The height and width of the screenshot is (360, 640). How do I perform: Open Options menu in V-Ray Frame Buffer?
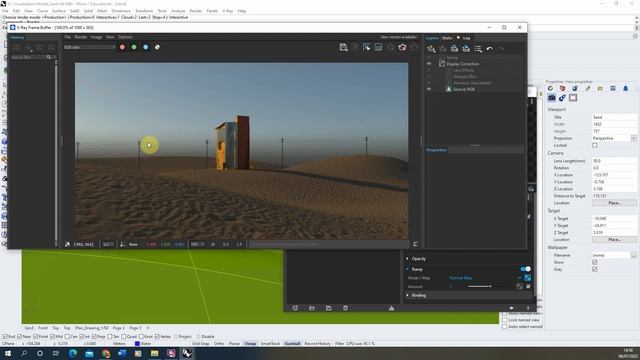[x=125, y=37]
